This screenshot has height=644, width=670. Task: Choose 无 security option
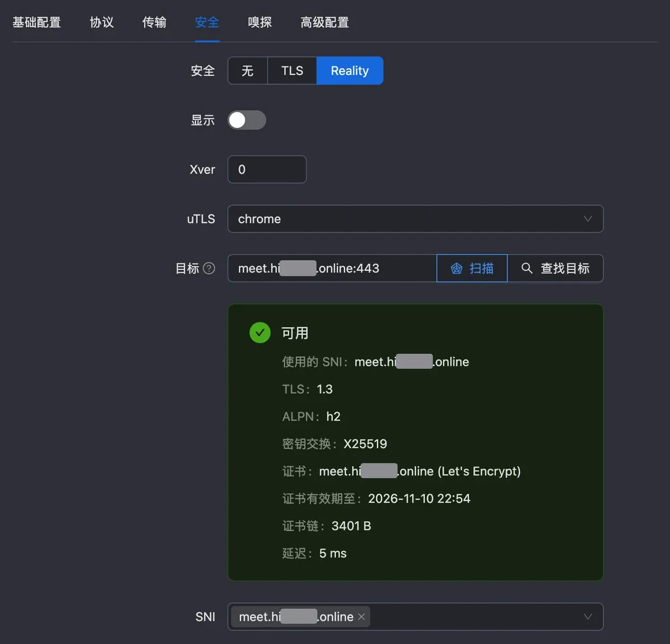(247, 71)
